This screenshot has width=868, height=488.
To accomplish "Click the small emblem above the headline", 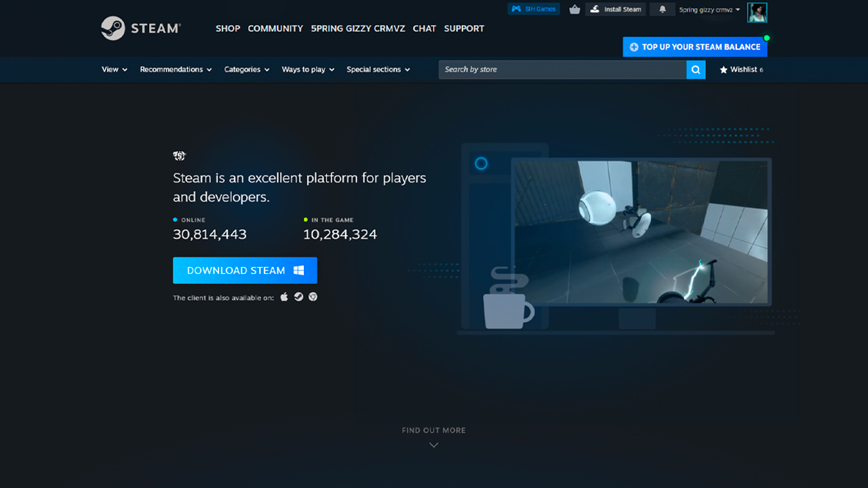I will click(179, 156).
